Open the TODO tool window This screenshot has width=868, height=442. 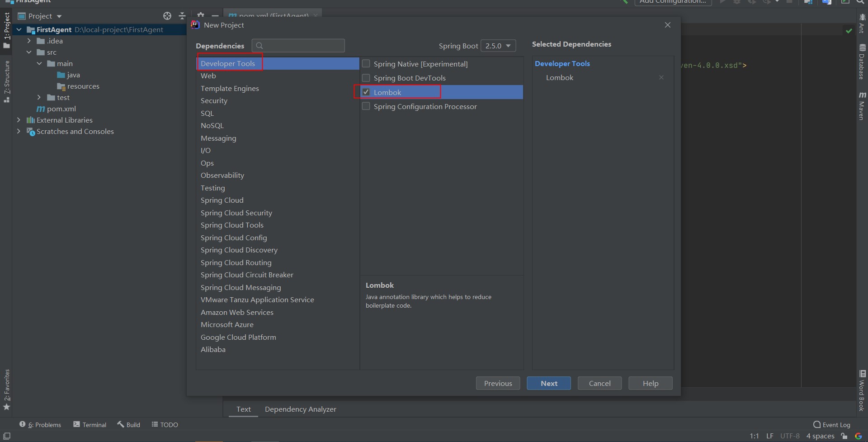click(x=165, y=425)
